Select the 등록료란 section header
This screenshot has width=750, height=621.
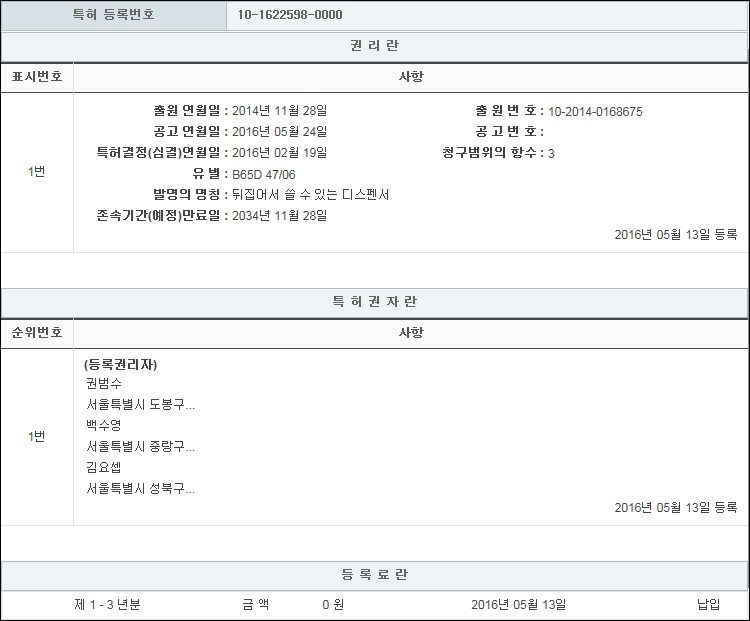point(375,575)
